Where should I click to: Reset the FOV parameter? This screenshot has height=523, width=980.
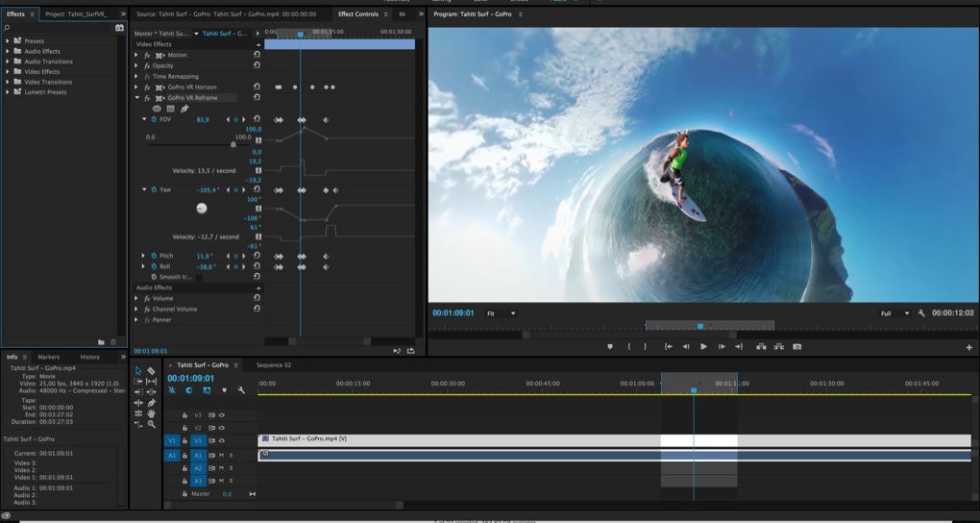click(x=257, y=119)
